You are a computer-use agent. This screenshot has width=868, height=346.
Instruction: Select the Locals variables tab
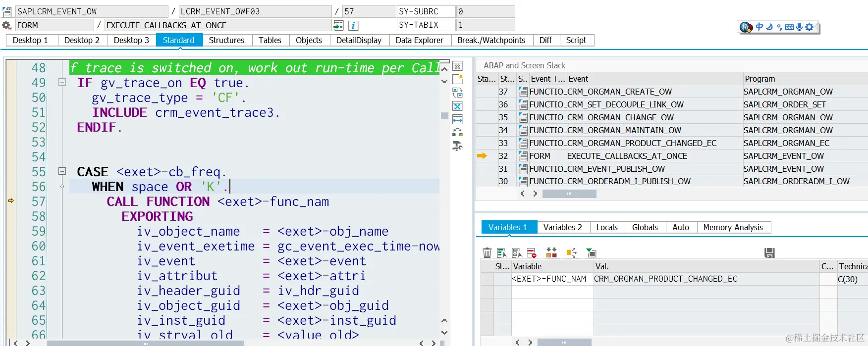coord(607,227)
